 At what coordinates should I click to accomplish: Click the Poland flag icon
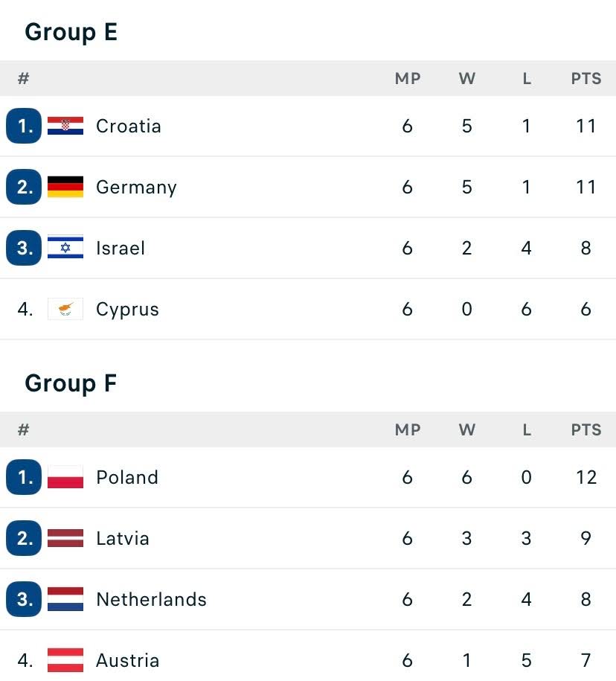click(65, 477)
